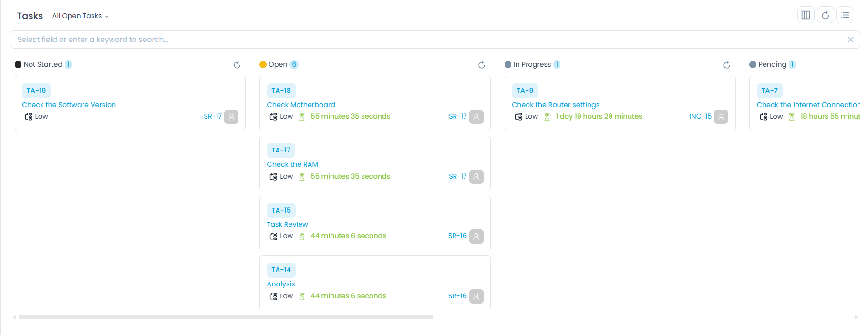Viewport: 868px width, 335px height.
Task: Expand the All Open Tasks filter dropdown
Action: (x=81, y=15)
